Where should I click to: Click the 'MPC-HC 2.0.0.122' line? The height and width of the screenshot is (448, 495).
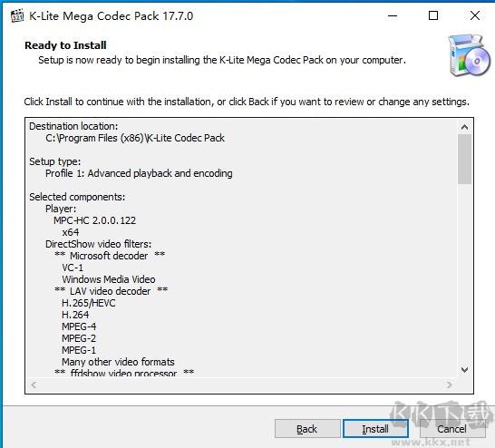[94, 220]
